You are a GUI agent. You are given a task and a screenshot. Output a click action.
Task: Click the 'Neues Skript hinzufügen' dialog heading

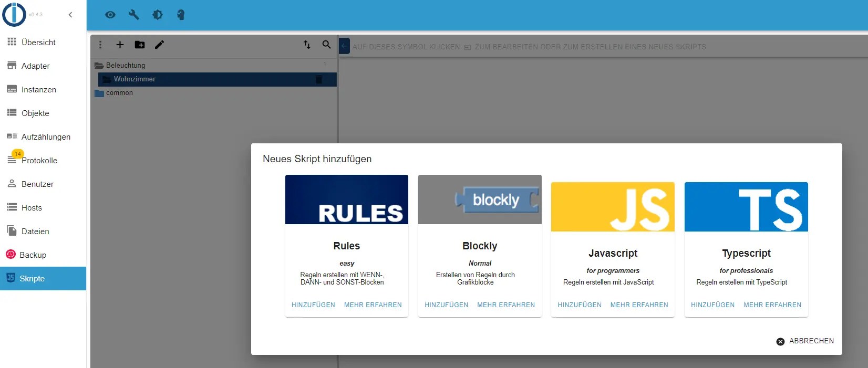[x=317, y=159]
